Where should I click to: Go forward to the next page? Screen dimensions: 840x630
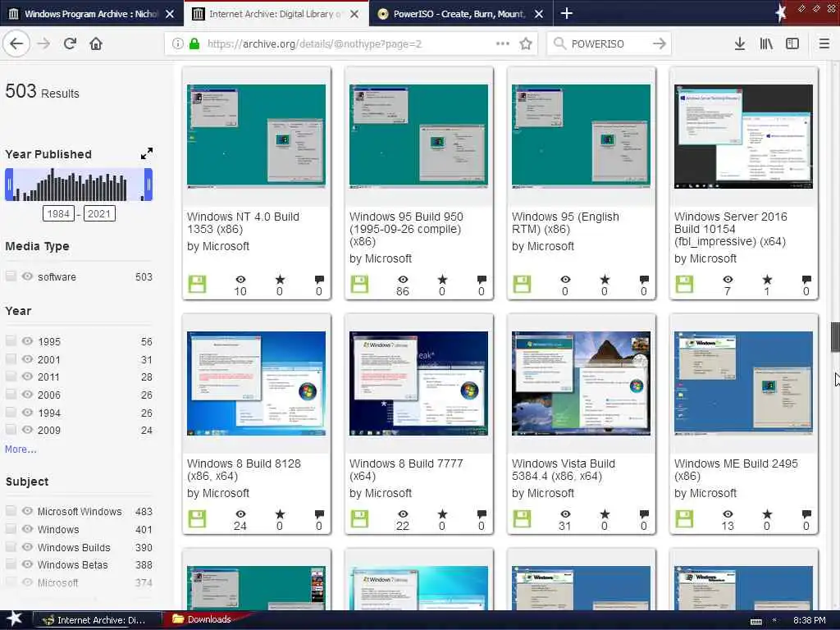[x=43, y=44]
